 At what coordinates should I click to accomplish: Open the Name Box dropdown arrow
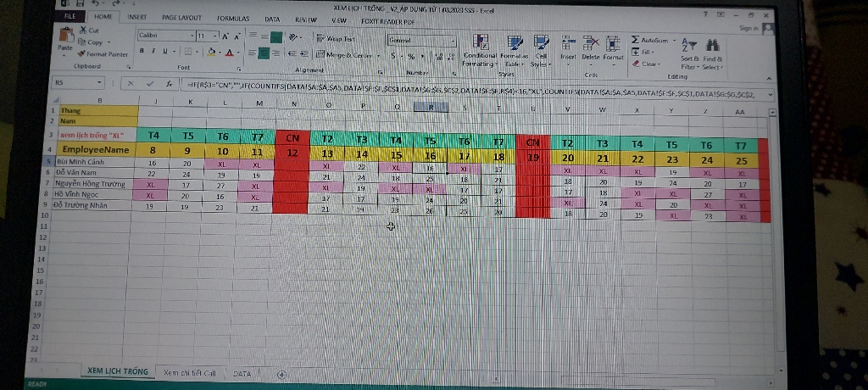coord(101,83)
